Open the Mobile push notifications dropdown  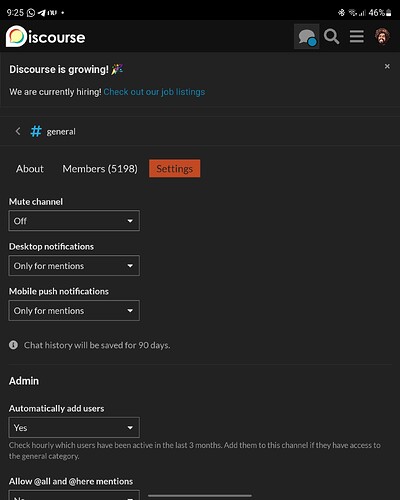[74, 311]
